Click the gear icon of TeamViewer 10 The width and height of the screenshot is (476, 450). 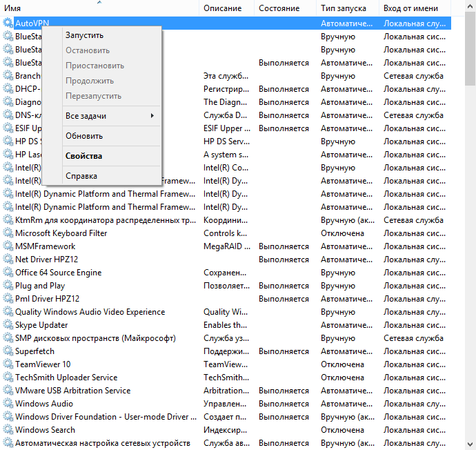point(8,364)
